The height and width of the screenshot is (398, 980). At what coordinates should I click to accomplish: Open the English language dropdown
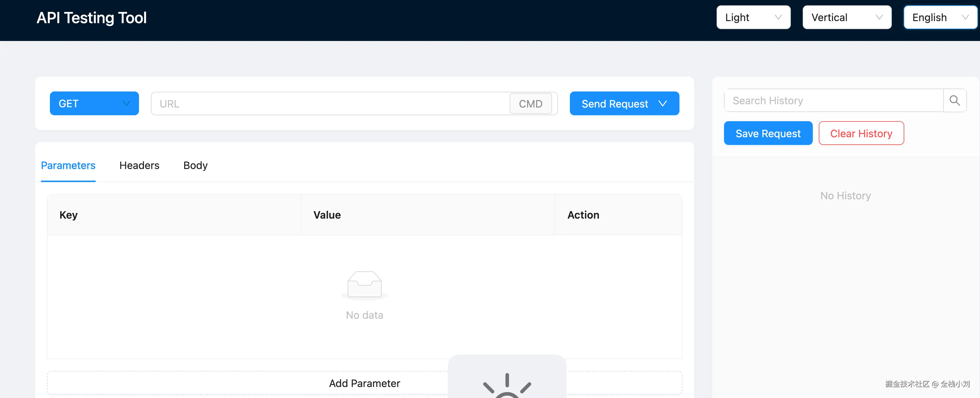coord(940,18)
